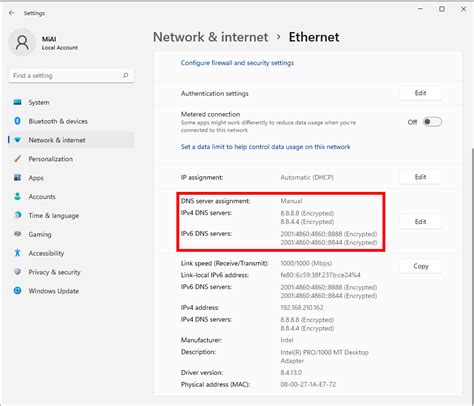Open System settings via monitor icon
474x406 pixels.
point(17,102)
